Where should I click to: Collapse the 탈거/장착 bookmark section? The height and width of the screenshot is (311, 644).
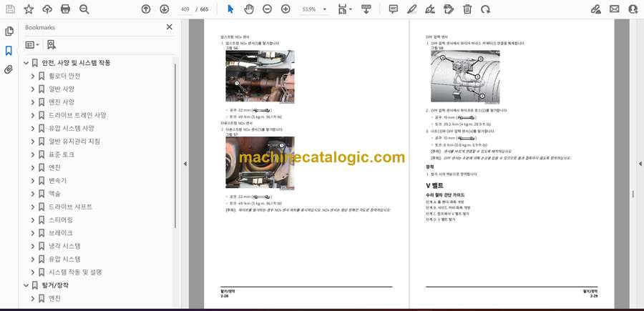[26, 285]
